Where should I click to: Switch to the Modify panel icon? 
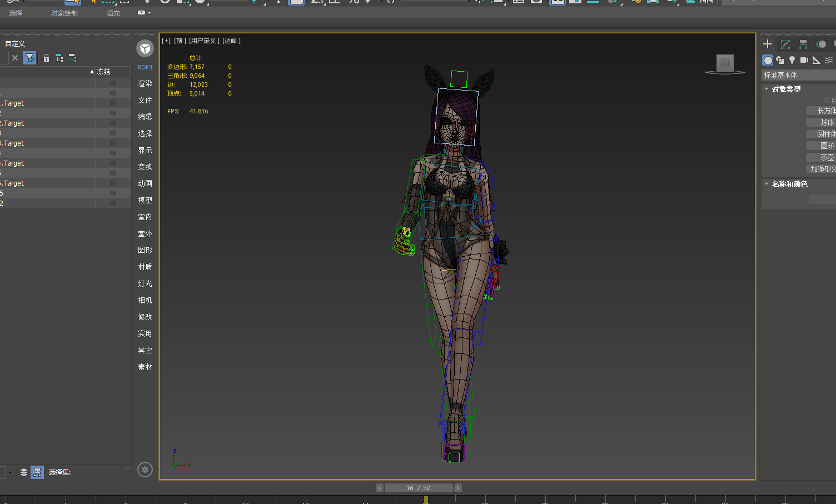[x=785, y=44]
